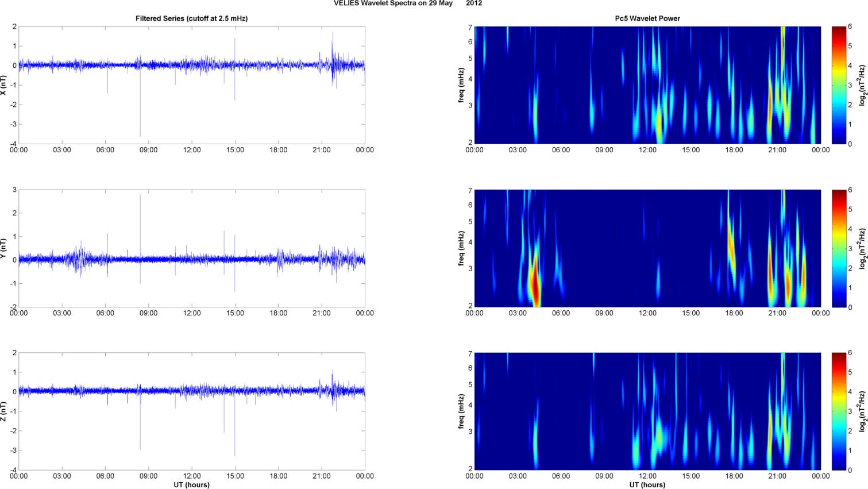Click the Y (nT) axis label
868x489 pixels.
pyautogui.click(x=4, y=248)
